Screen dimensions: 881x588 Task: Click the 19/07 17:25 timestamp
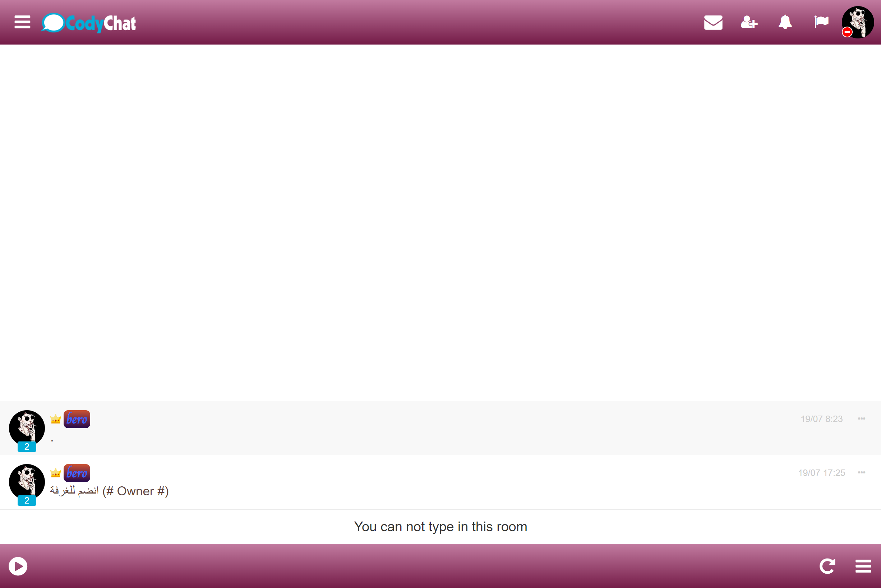[821, 473]
